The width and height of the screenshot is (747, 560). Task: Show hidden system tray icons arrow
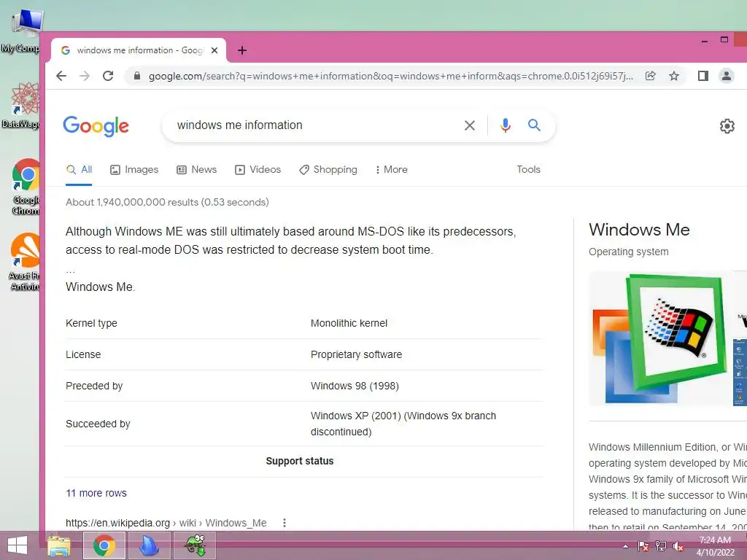(x=625, y=546)
